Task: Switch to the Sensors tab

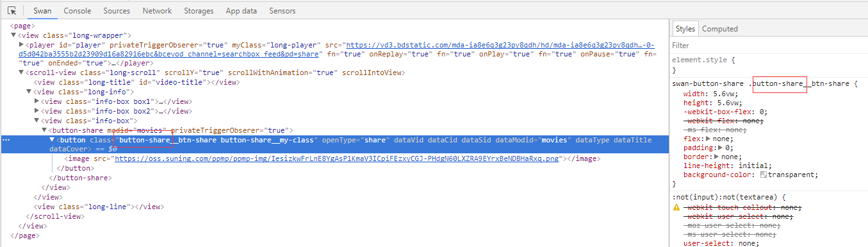Action: pyautogui.click(x=283, y=11)
